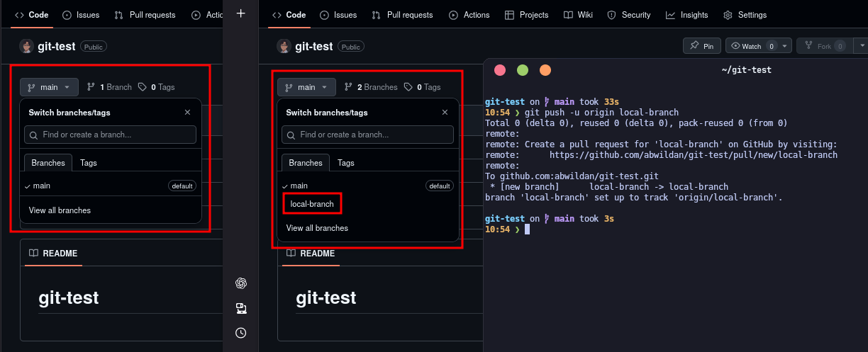
Task: Click the 'set up to track' terminal line
Action: [633, 198]
